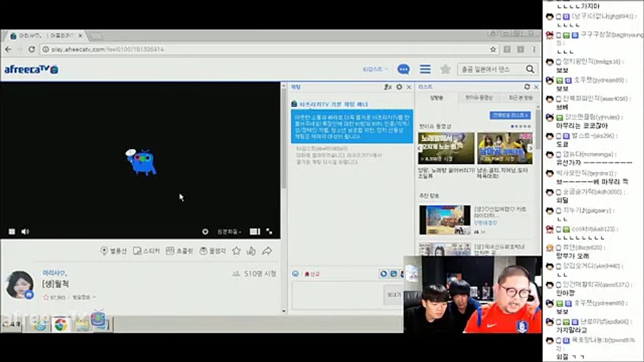The image size is (644, 362).
Task: Select first carousel page dot
Action: tap(513, 126)
